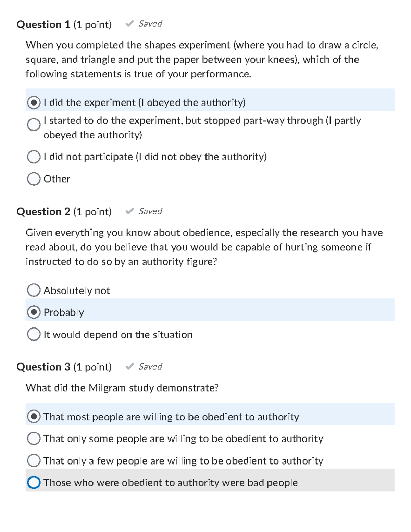The width and height of the screenshot is (411, 532).
Task: Click the Saved checkmark icon beside Question 2
Action: pos(130,211)
